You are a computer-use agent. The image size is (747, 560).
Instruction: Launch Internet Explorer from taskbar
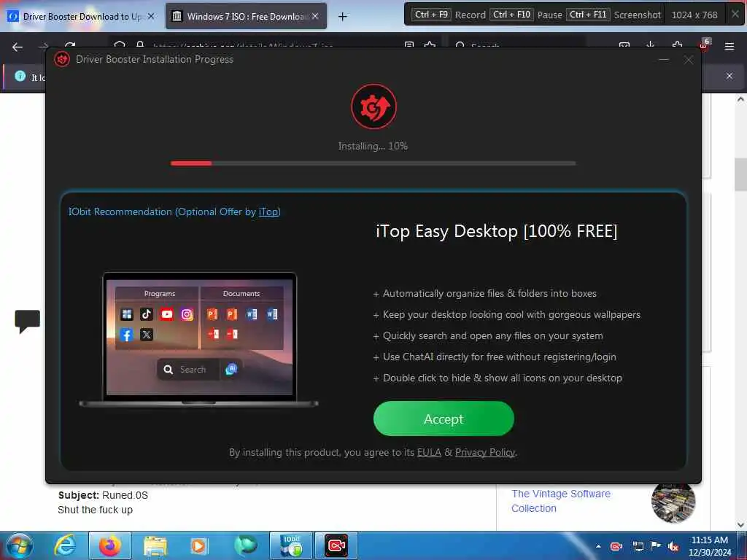(x=64, y=545)
